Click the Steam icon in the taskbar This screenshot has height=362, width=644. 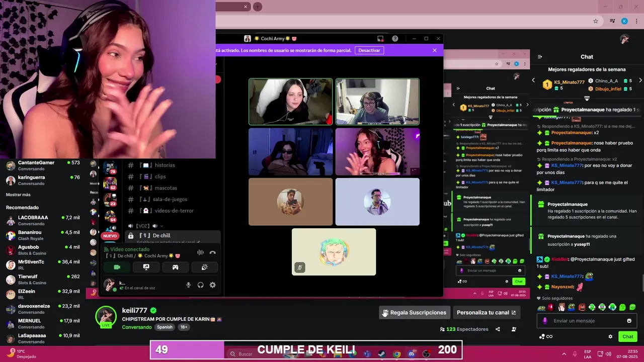pos(382,354)
